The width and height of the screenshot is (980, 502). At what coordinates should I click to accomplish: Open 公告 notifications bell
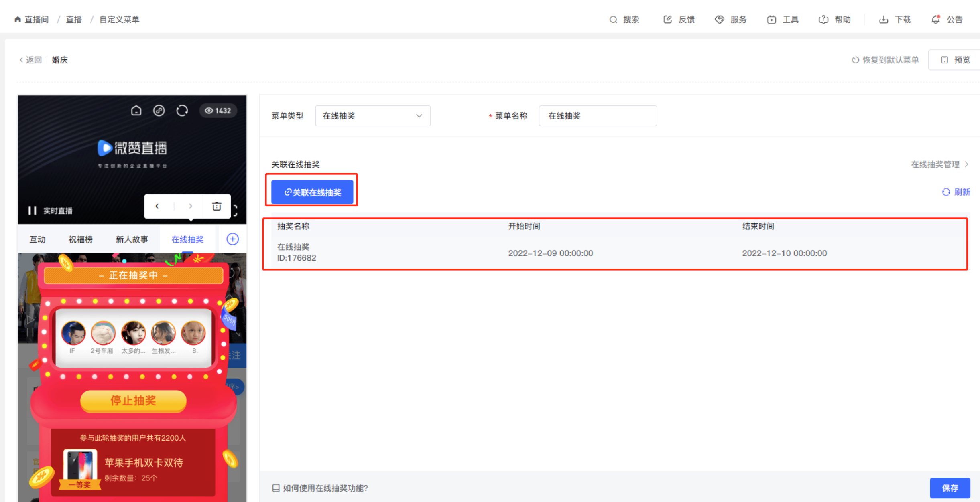(x=935, y=20)
